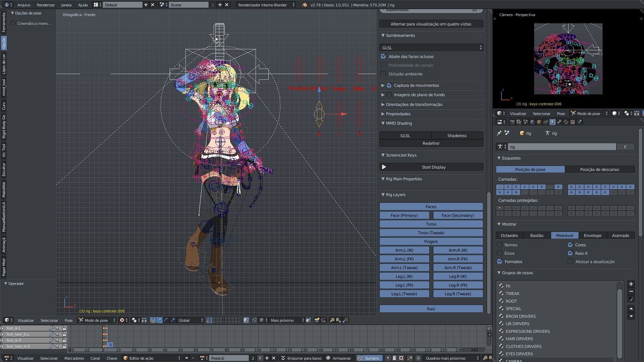Open the Render properties tab (camera icon)
Screen dimensions: 644x362
point(513,122)
